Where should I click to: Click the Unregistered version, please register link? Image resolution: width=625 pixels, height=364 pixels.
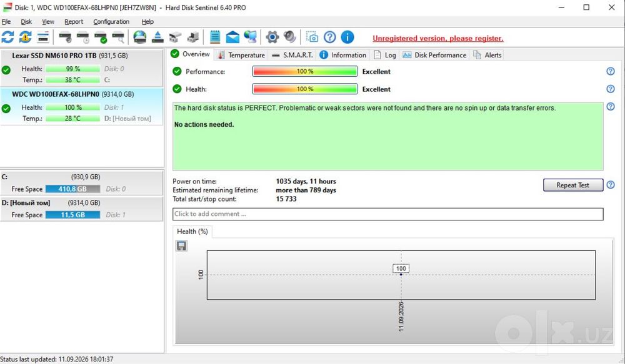[x=437, y=38]
